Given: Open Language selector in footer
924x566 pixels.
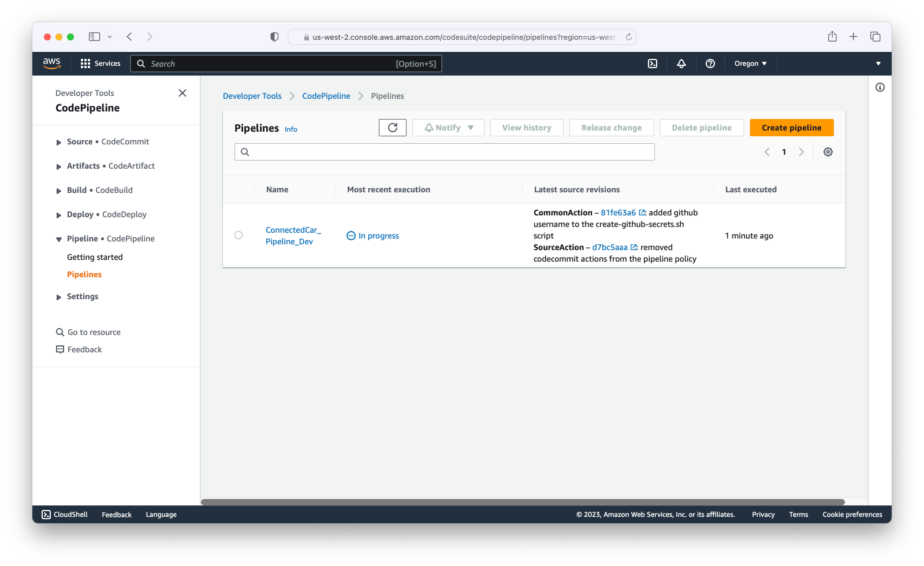Looking at the screenshot, I should click(161, 515).
